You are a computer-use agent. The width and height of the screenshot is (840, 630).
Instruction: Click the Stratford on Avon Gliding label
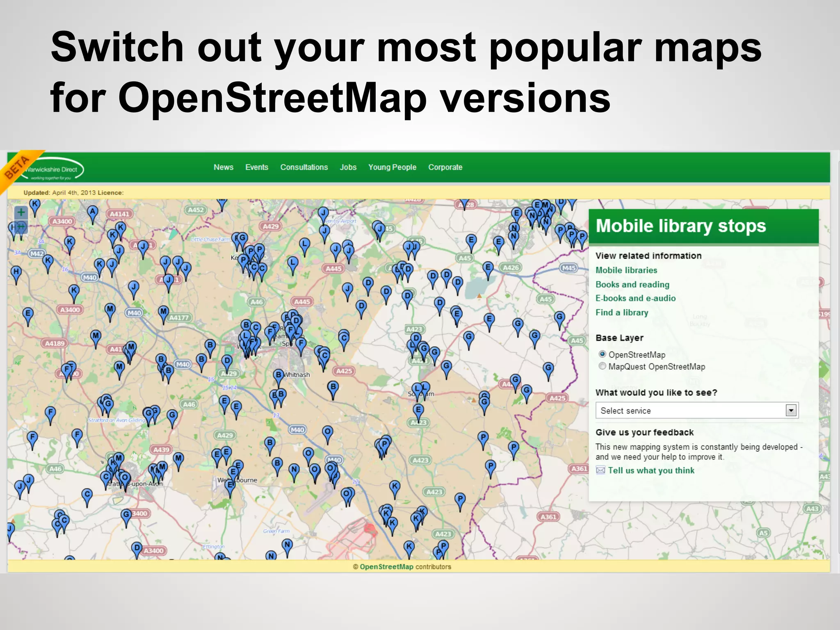pos(117,420)
